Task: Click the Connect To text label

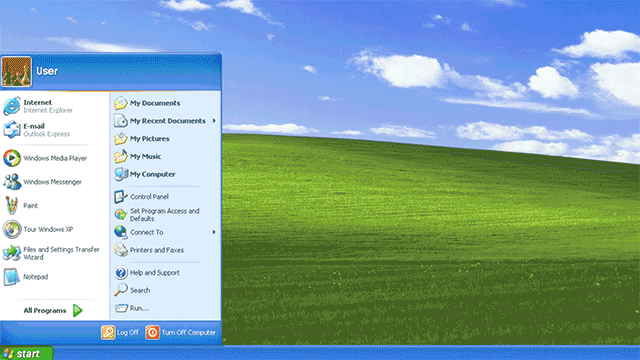Action: tap(147, 232)
